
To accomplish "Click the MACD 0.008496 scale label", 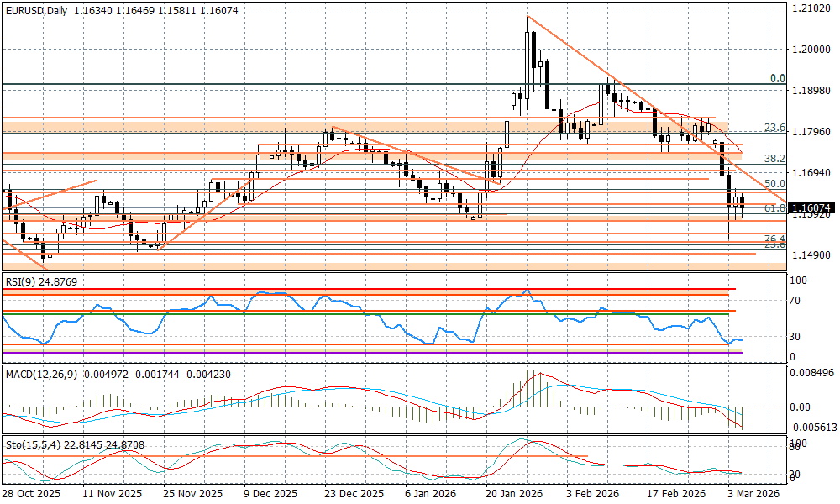I will click(811, 371).
